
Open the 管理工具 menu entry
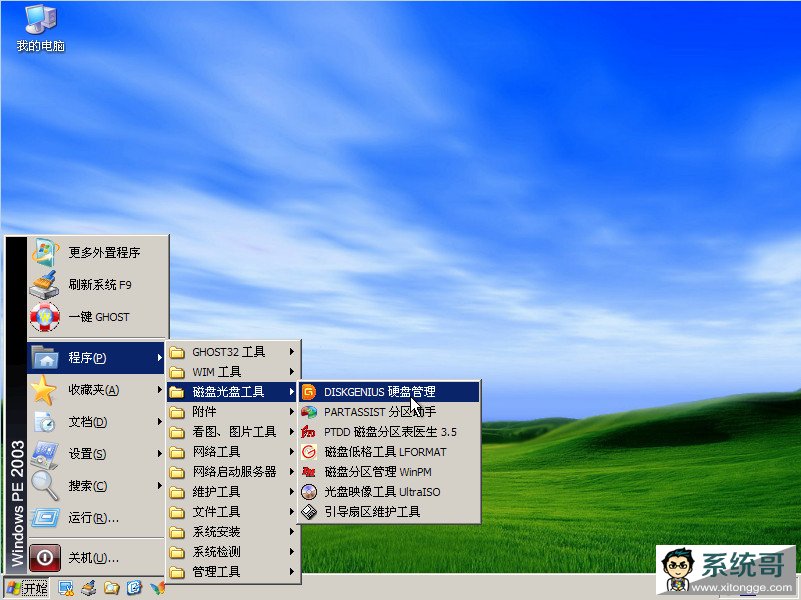point(233,572)
